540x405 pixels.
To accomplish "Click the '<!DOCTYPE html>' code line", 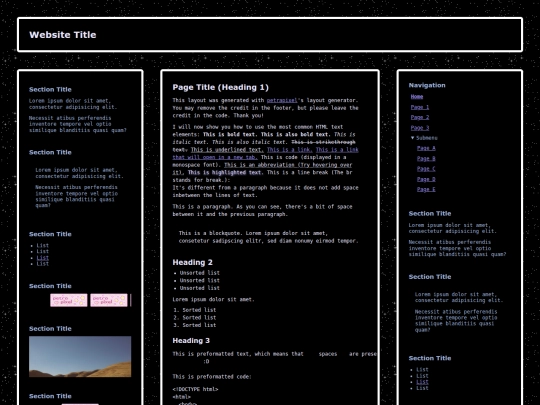I will tap(195, 389).
